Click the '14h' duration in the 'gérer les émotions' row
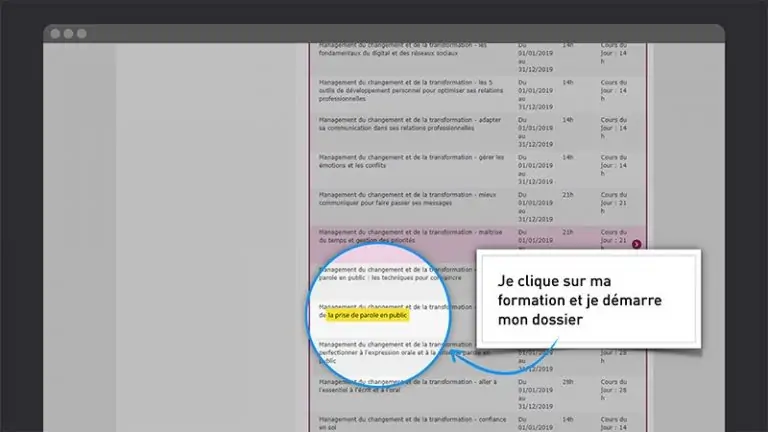 568,158
